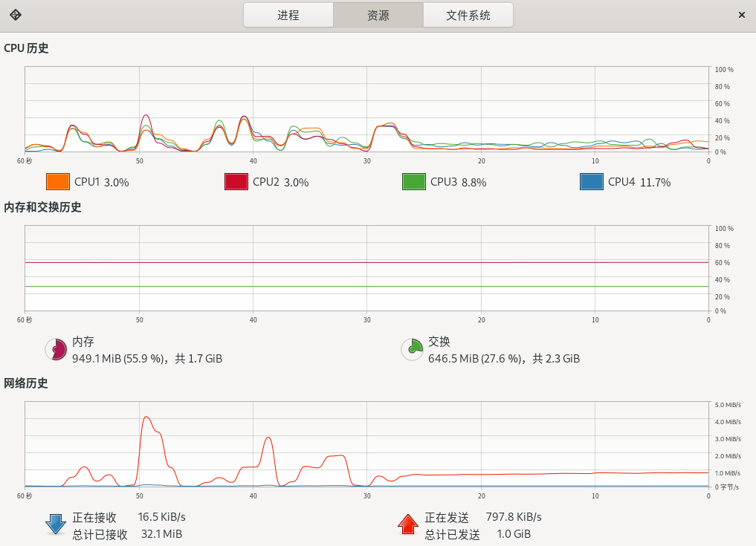This screenshot has height=546, width=756.
Task: Close the System Monitor window
Action: [741, 15]
